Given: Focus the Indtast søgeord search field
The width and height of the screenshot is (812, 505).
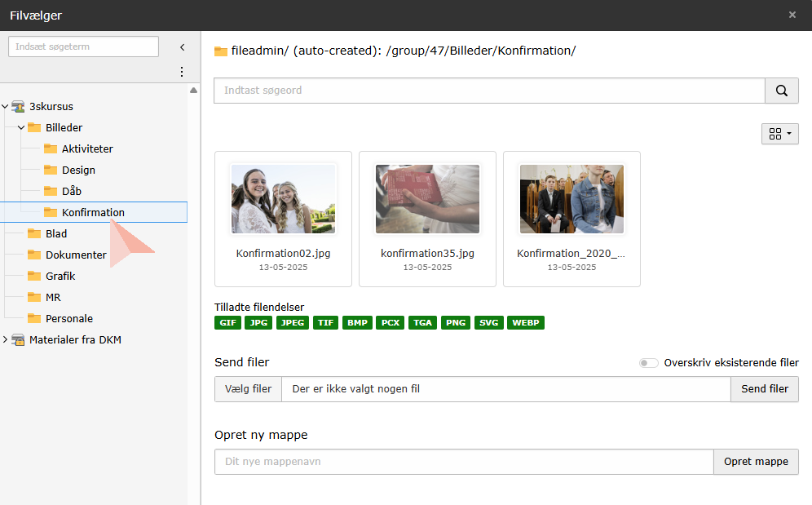Looking at the screenshot, I should click(489, 91).
